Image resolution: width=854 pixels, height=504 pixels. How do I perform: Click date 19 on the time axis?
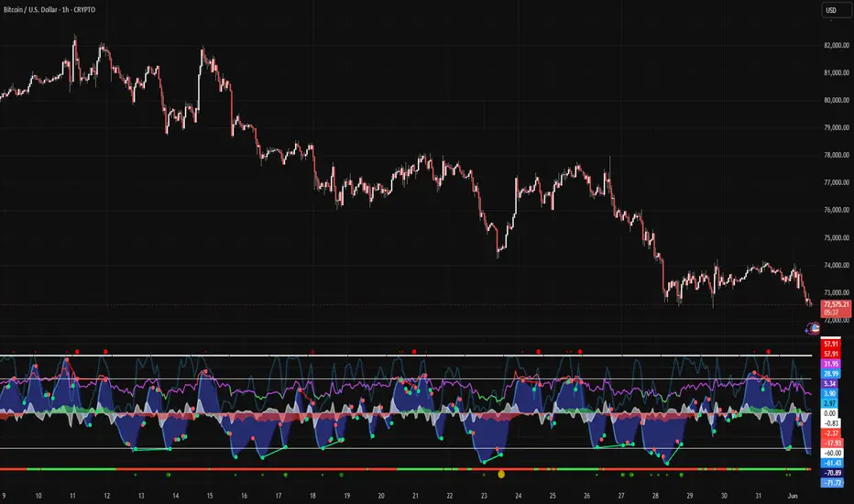coord(347,496)
